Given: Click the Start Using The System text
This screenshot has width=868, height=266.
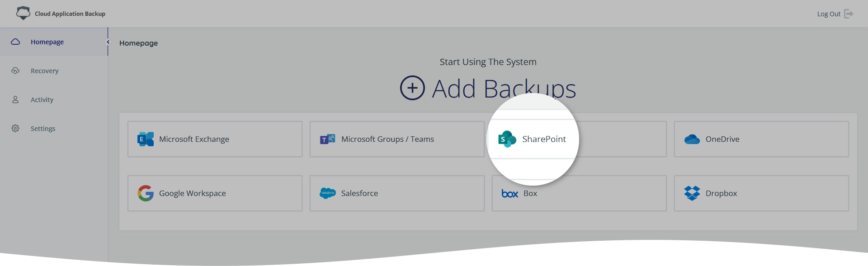Looking at the screenshot, I should click(x=488, y=62).
